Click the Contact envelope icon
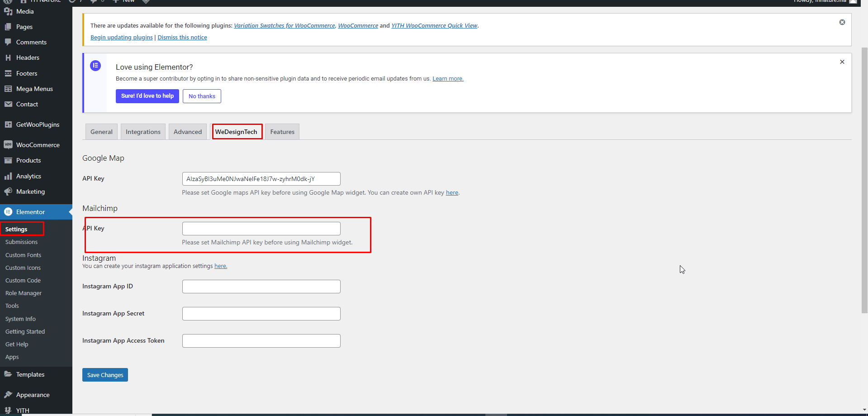Image resolution: width=868 pixels, height=416 pixels. pos(8,104)
